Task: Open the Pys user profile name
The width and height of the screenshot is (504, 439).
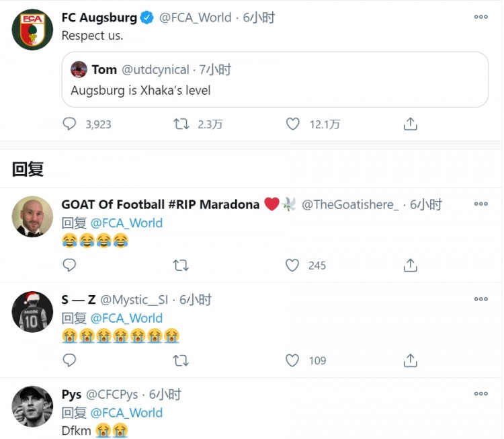Action: tap(71, 395)
